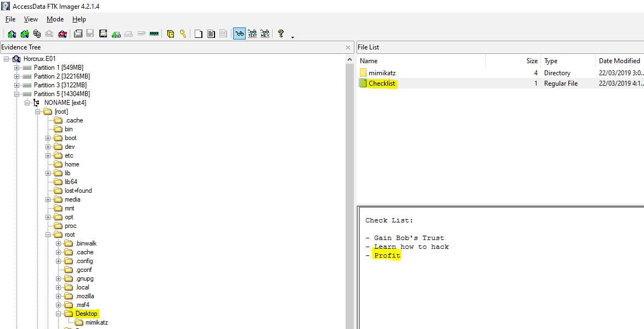Toggle hex view mode glasses icon

tap(265, 34)
